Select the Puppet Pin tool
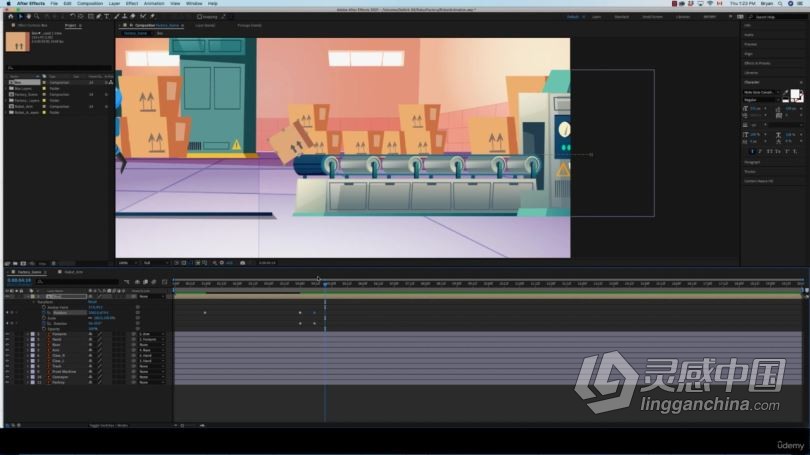This screenshot has height=455, width=810. [x=152, y=17]
